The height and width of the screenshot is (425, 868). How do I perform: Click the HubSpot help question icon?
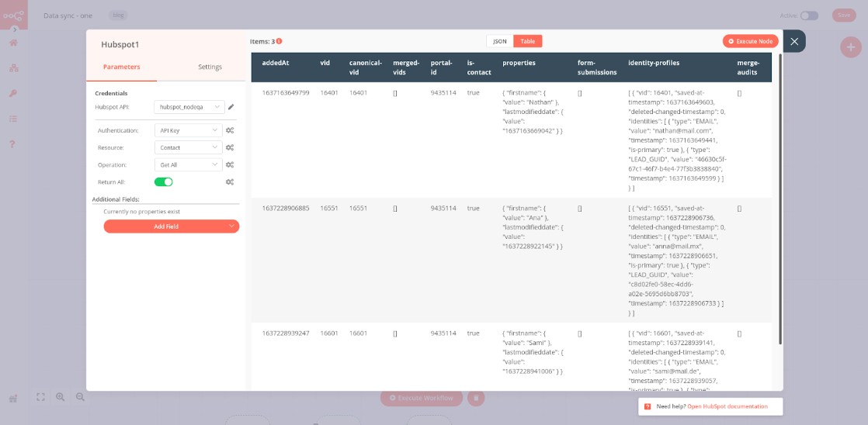pyautogui.click(x=648, y=406)
